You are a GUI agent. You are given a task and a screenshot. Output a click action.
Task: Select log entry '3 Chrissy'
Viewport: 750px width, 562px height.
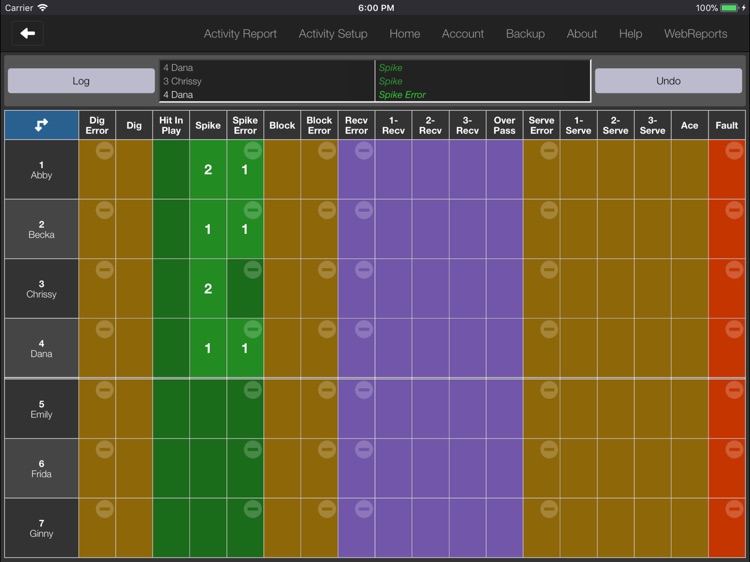182,81
